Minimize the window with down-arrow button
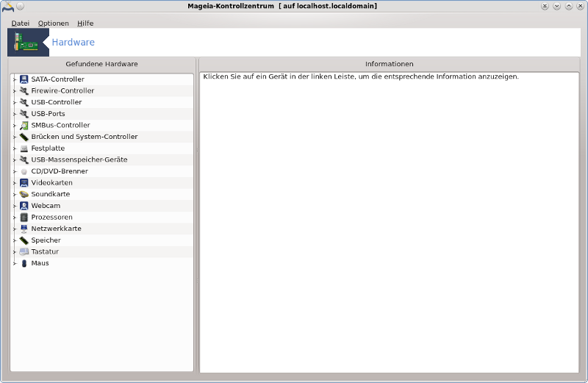The height and width of the screenshot is (383, 588). tap(557, 7)
